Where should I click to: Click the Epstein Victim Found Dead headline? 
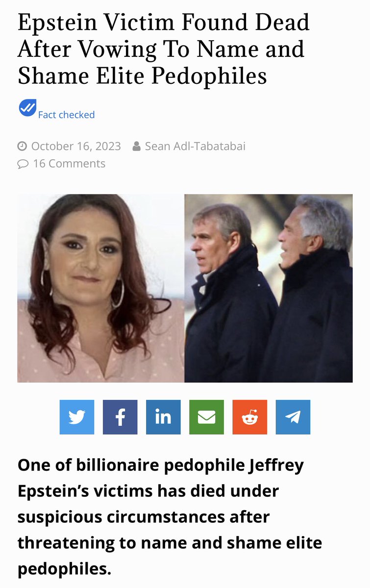(x=164, y=49)
